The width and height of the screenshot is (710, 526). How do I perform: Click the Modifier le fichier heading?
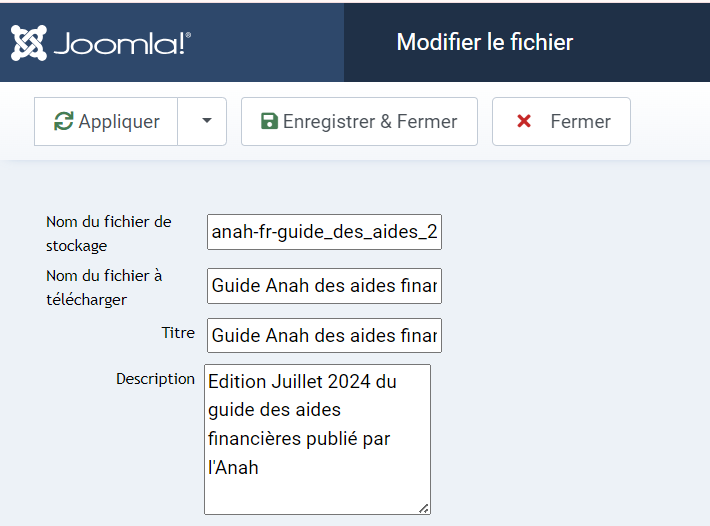pyautogui.click(x=485, y=42)
